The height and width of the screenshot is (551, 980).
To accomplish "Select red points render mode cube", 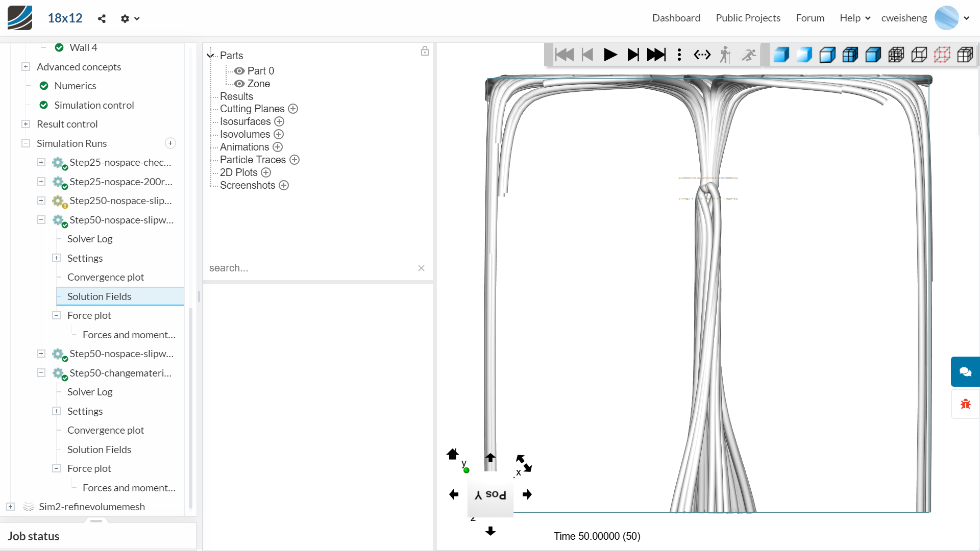I will (x=942, y=55).
